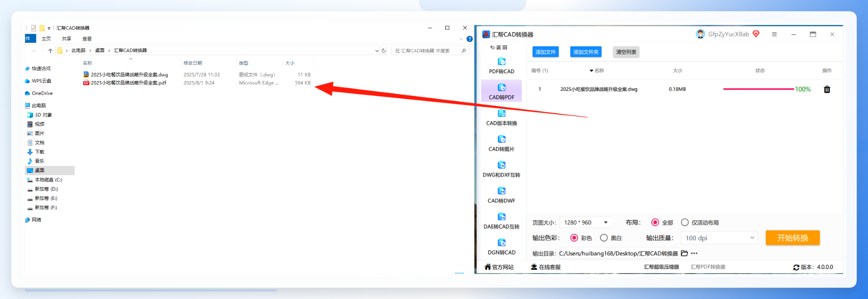Sort Explorer files by 修改日期 column
The image size is (868, 299).
click(193, 63)
